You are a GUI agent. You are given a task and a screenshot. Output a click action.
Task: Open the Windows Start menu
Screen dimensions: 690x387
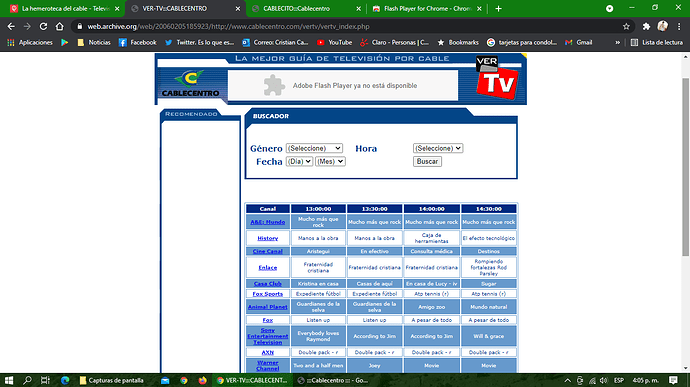[9, 380]
